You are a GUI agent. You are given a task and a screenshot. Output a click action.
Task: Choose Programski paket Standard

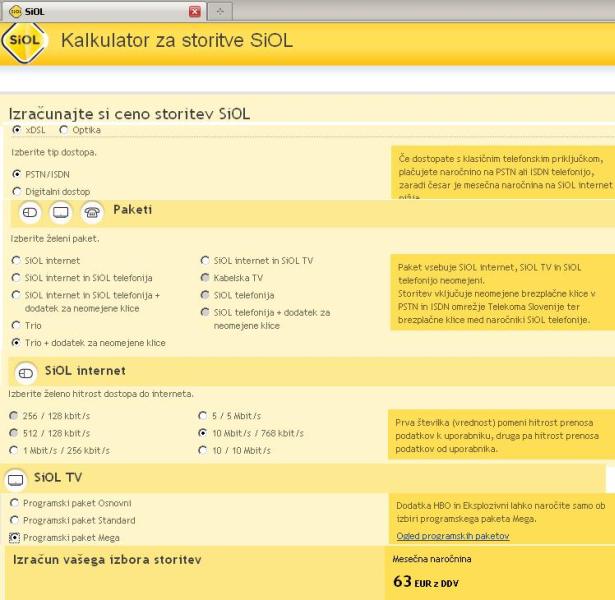click(x=16, y=520)
